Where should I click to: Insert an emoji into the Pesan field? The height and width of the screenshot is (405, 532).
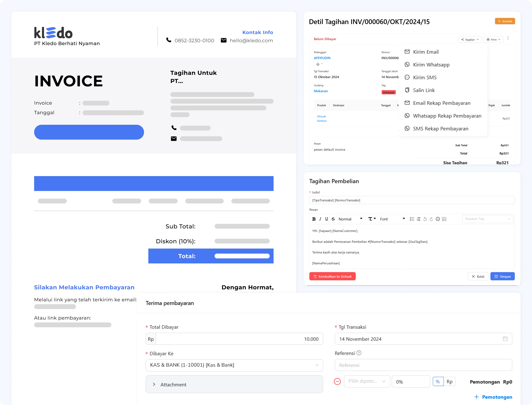pyautogui.click(x=438, y=219)
